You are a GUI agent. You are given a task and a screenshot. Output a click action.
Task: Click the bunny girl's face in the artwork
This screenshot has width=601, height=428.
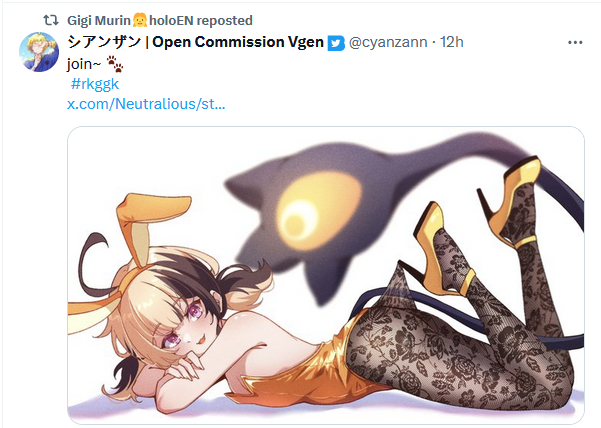point(180,326)
